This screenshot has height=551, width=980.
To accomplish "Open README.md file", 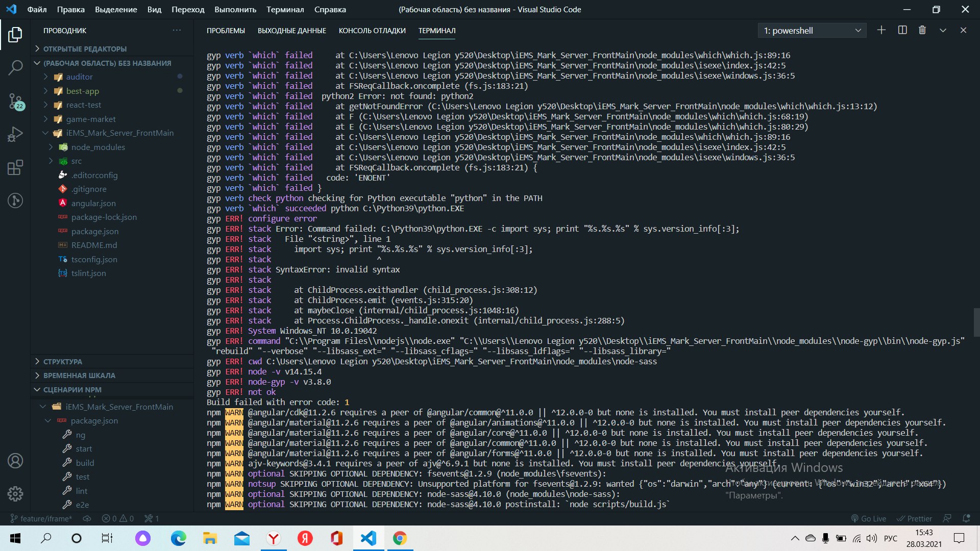I will tap(94, 245).
